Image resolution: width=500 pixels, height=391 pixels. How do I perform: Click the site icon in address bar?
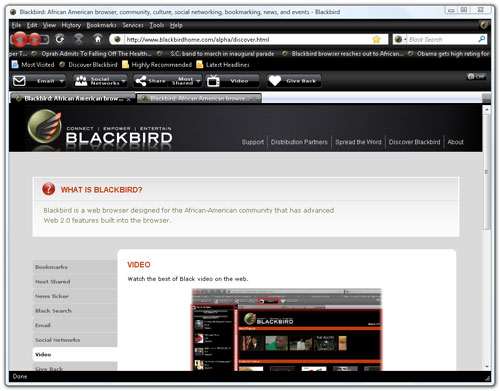pos(117,39)
